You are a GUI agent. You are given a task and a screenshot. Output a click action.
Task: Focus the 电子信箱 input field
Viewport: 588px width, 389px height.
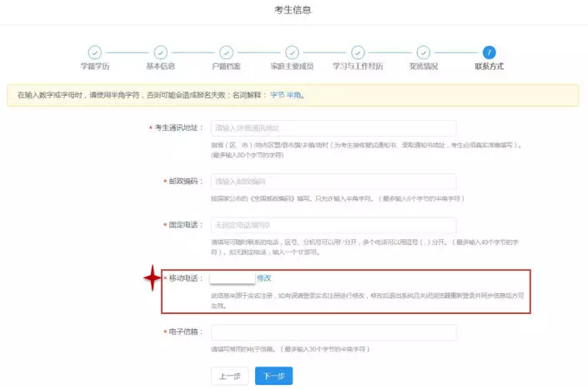(x=333, y=332)
